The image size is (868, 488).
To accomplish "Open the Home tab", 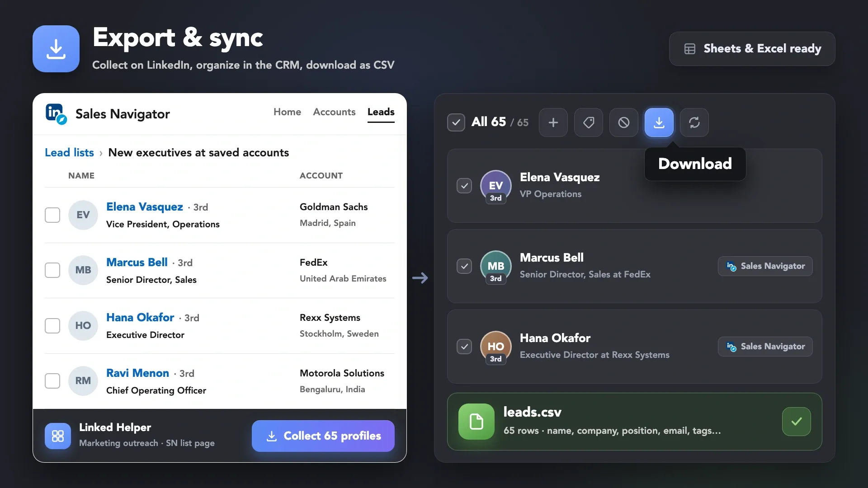I will [287, 112].
